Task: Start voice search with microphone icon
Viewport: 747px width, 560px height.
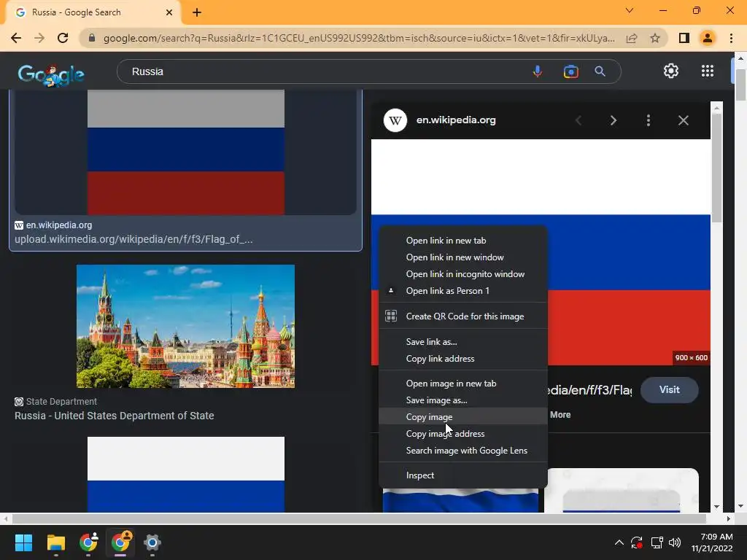Action: pos(538,71)
